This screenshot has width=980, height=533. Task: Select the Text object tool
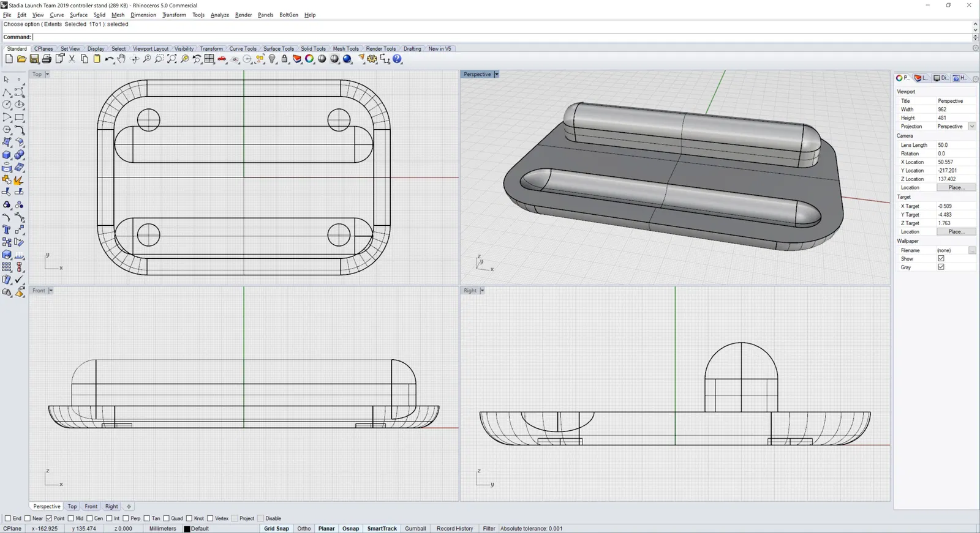point(7,230)
